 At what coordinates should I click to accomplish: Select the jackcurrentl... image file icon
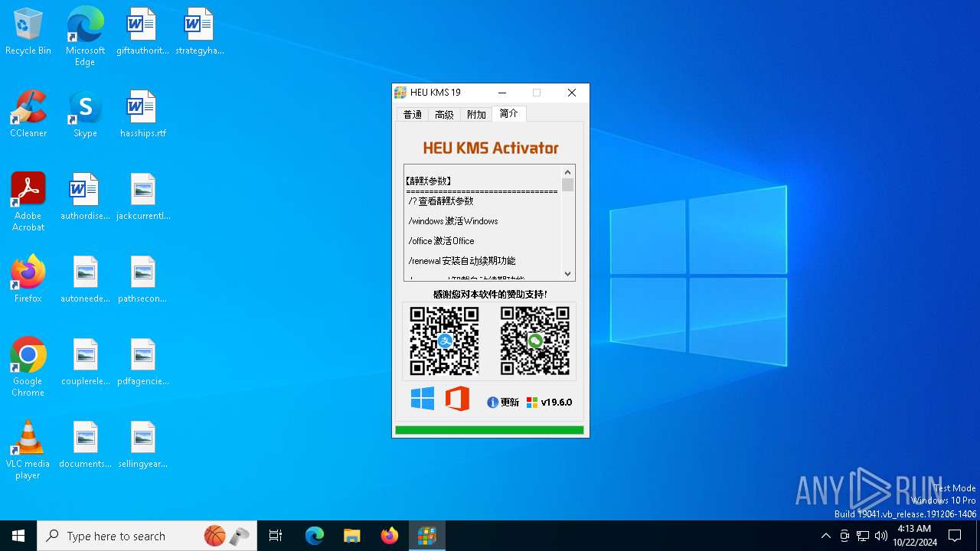point(142,197)
